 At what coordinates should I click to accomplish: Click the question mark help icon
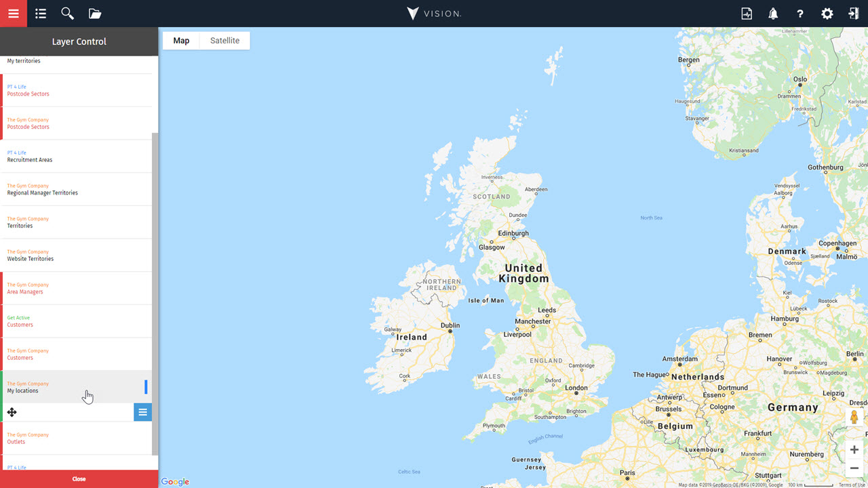[x=800, y=14]
